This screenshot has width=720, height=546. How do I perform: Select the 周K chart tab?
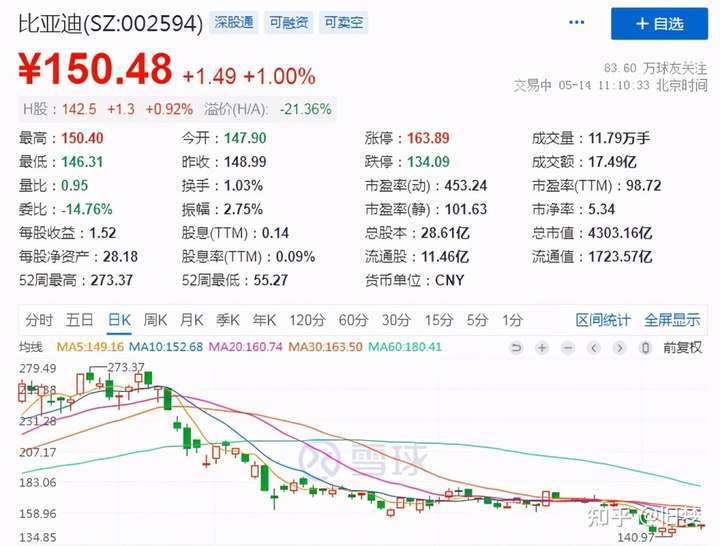pos(155,320)
